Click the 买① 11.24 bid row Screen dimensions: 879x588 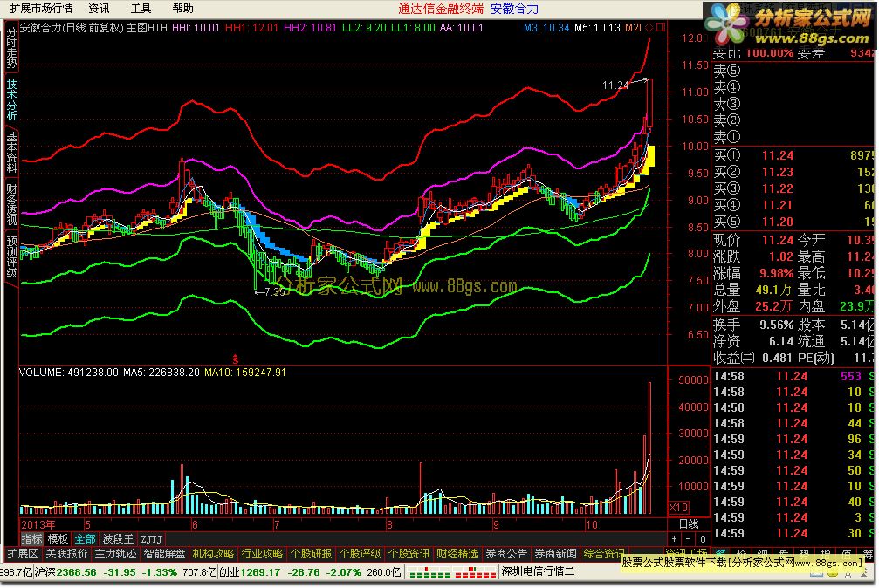point(793,155)
